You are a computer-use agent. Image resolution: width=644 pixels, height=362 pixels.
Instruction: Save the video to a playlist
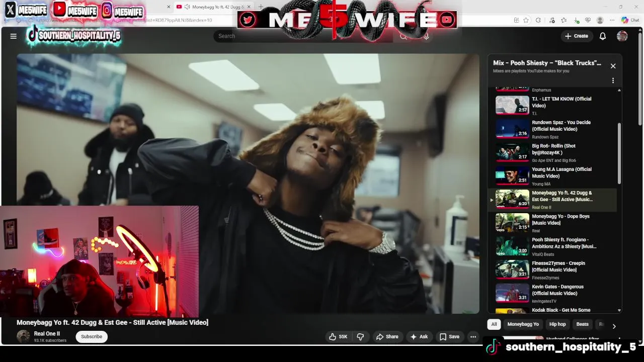[x=449, y=337]
